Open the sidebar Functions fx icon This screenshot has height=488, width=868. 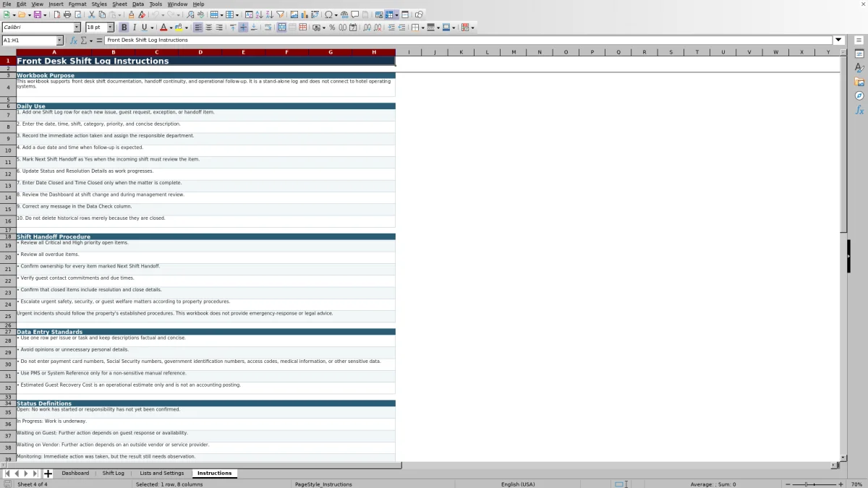859,110
